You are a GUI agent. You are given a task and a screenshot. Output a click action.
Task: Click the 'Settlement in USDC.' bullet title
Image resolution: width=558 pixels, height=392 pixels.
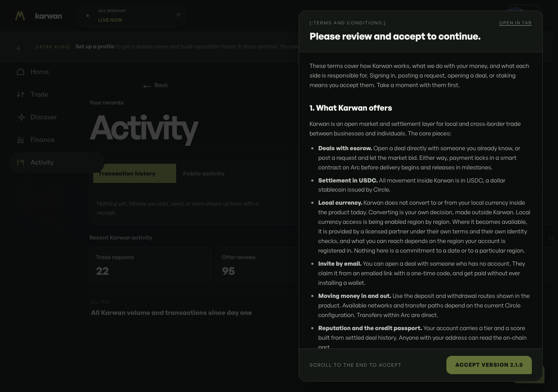click(348, 180)
